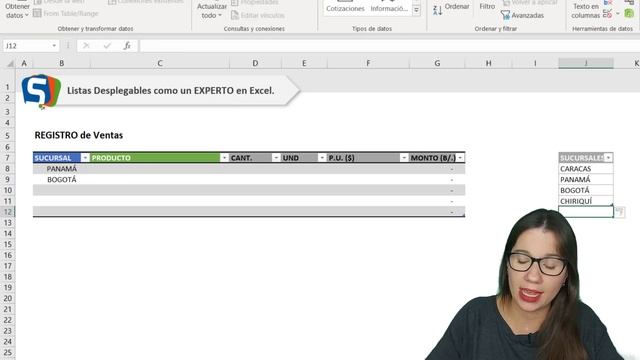Open the SUCURSAL column filter dropdown

coord(85,158)
